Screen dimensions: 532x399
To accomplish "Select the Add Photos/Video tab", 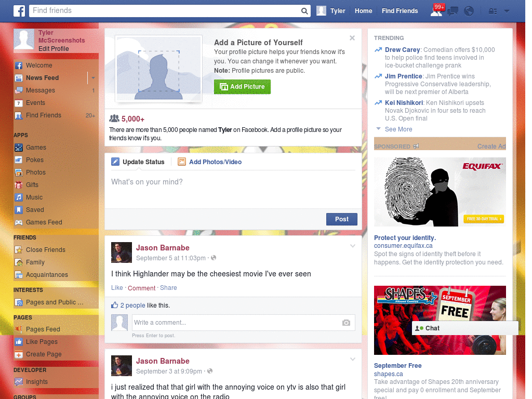I will click(x=210, y=162).
